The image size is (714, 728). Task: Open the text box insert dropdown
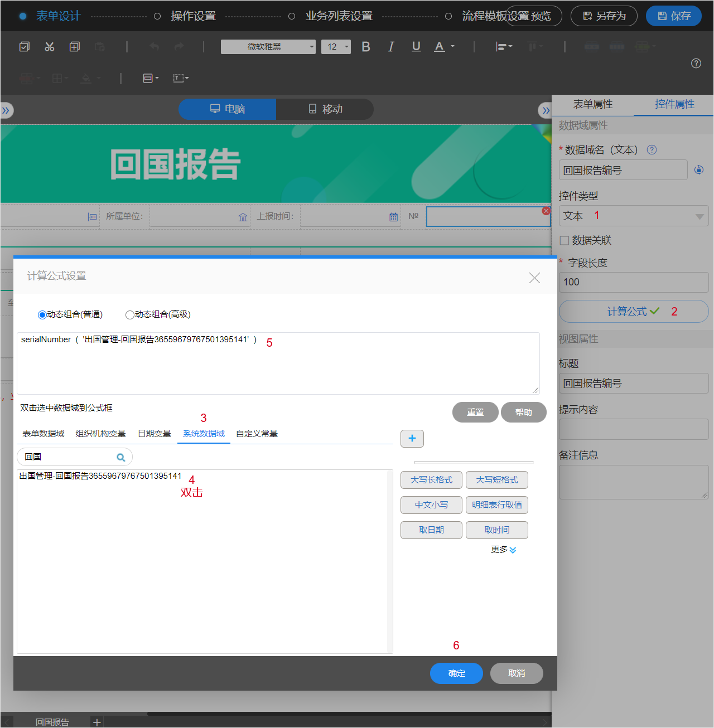(181, 78)
